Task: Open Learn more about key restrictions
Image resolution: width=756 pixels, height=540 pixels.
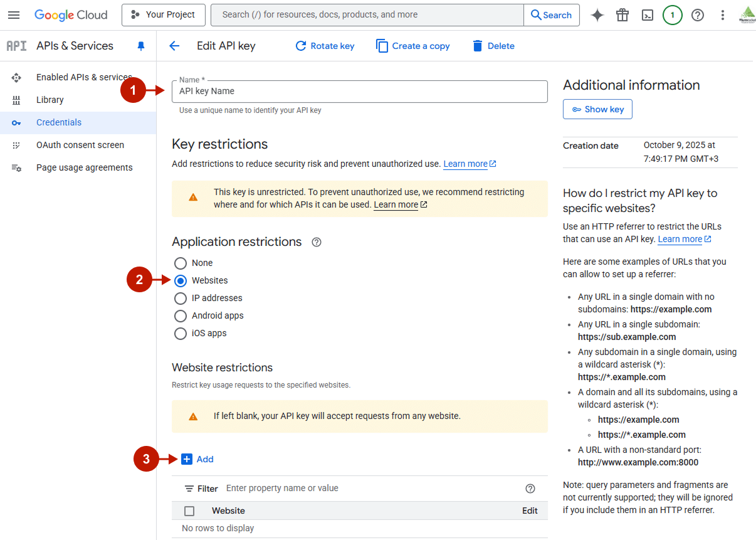Action: tap(464, 164)
